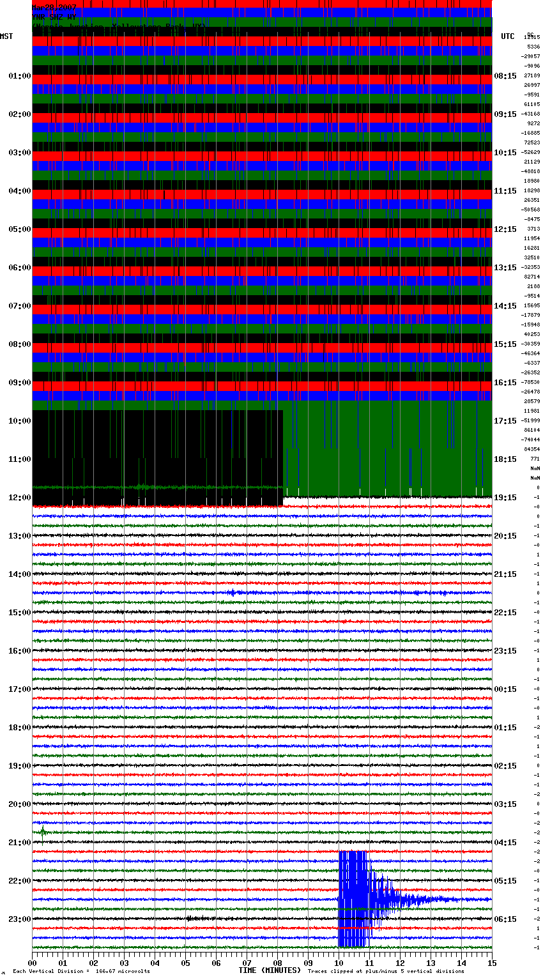The image size is (543, 980).
Task: Click the 00:15 UTC time label
Action: click(505, 689)
